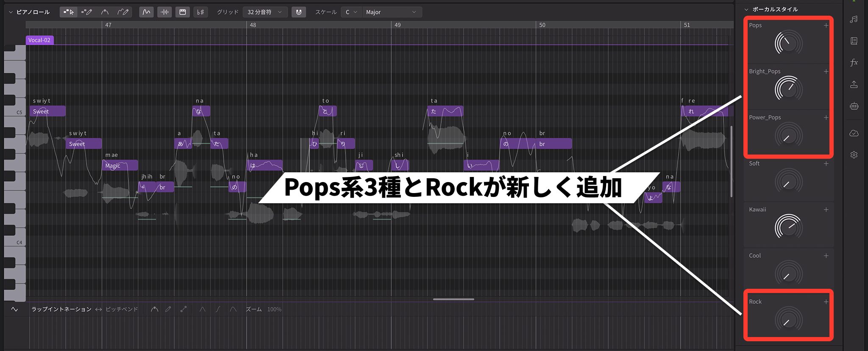The width and height of the screenshot is (868, 351).
Task: Select the ピッチベンド parameter tab
Action: coord(122,310)
